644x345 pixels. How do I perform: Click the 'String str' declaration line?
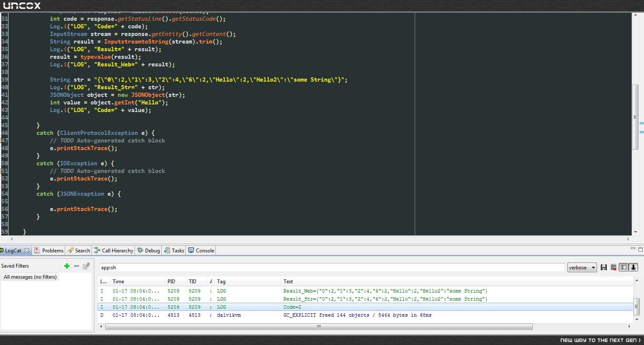(x=198, y=79)
